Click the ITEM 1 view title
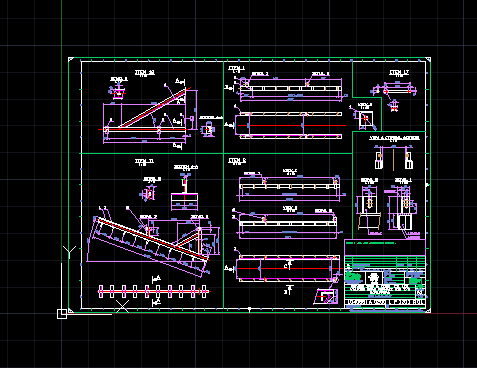 (236, 68)
